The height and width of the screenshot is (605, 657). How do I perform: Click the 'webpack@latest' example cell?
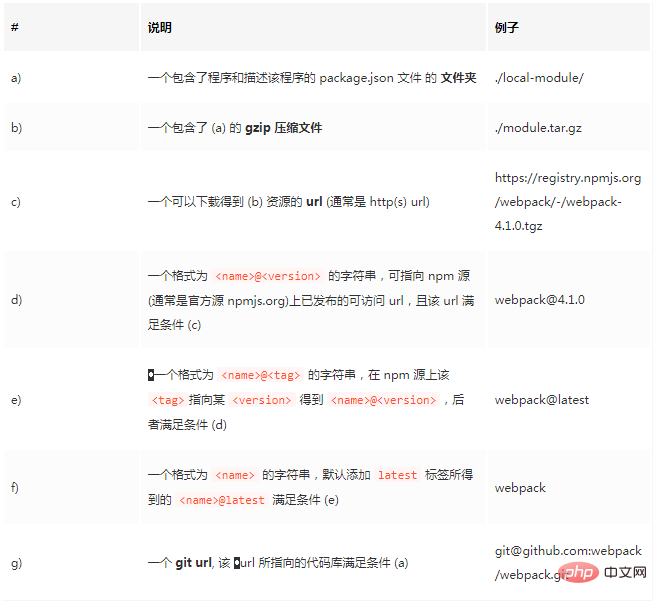pyautogui.click(x=541, y=400)
